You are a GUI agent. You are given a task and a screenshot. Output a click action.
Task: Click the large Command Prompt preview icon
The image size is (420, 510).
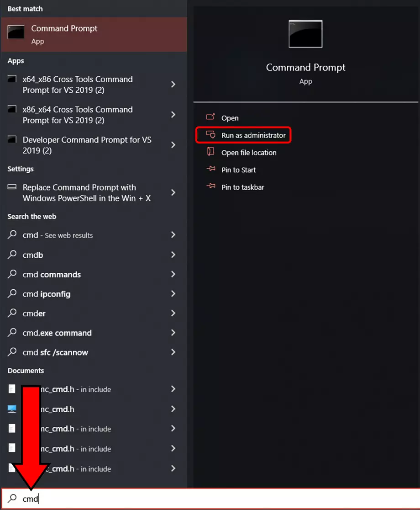[x=305, y=34]
